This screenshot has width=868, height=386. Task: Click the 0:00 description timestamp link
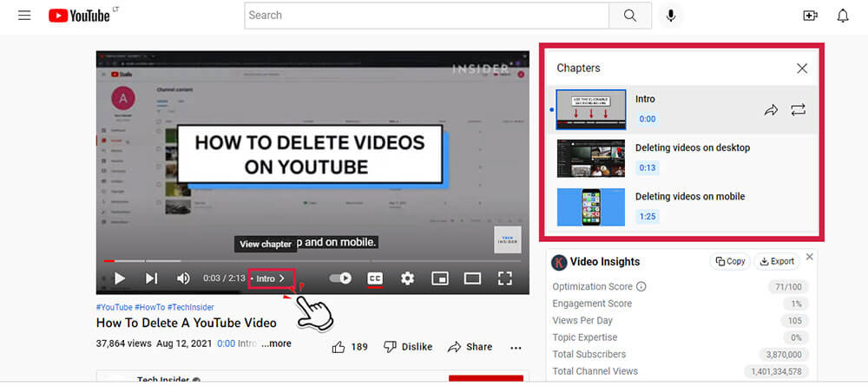pos(227,343)
